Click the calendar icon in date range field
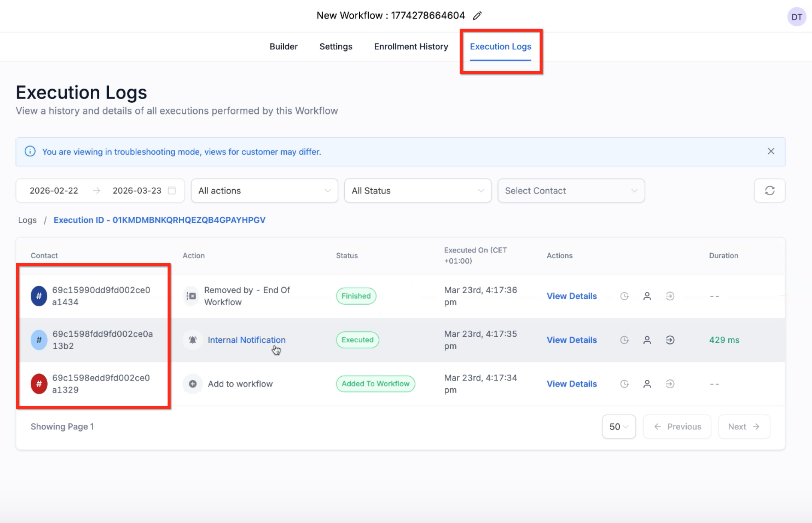Viewport: 812px width, 523px height. pos(172,191)
